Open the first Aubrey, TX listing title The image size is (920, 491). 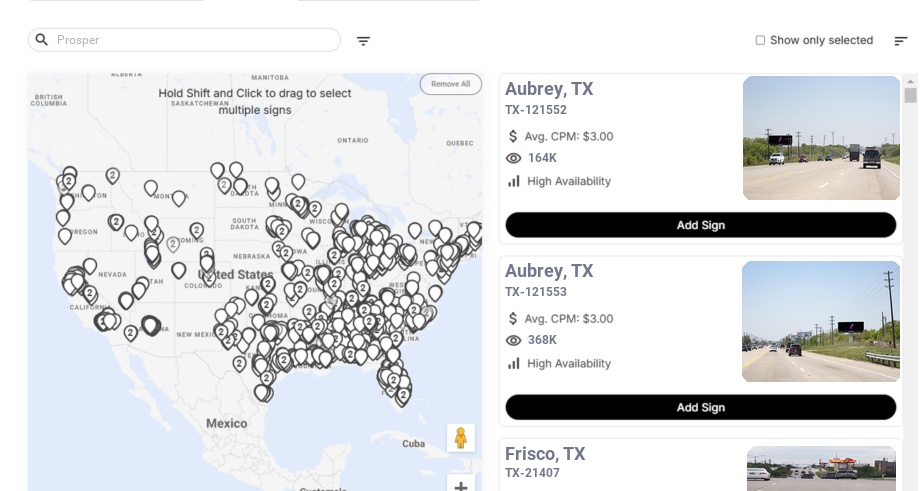pos(549,89)
